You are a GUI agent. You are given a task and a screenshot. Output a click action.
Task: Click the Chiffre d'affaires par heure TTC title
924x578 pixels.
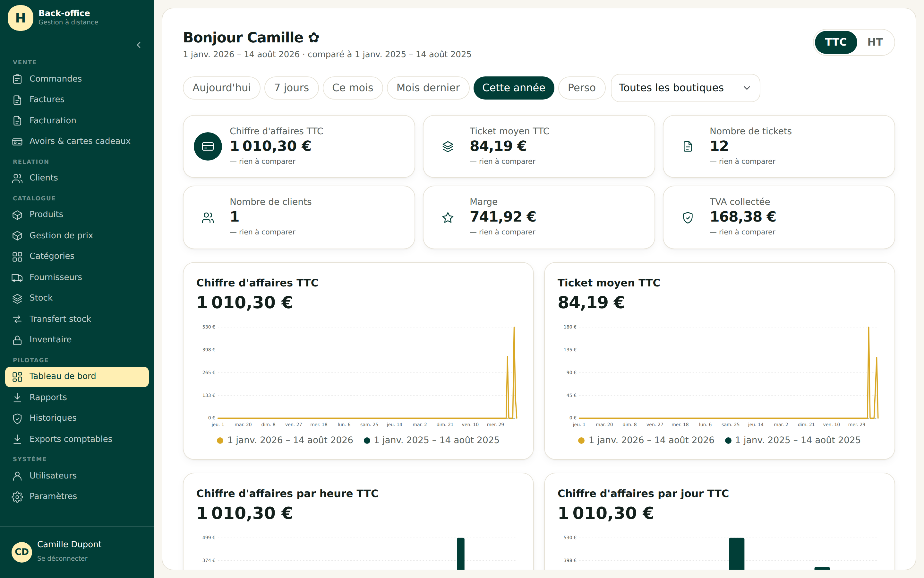pyautogui.click(x=287, y=494)
